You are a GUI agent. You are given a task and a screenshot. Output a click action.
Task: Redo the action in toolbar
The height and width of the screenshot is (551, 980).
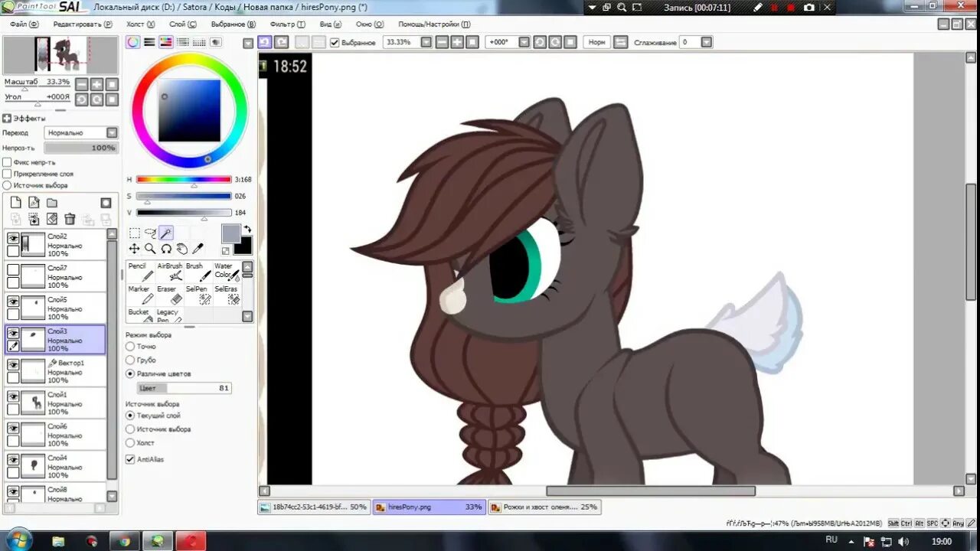(x=281, y=42)
